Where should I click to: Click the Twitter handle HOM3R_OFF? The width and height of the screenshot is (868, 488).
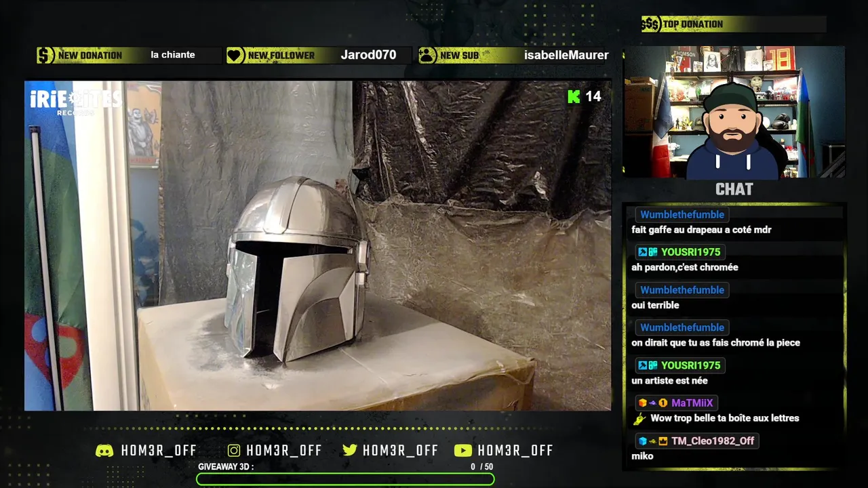tap(400, 451)
